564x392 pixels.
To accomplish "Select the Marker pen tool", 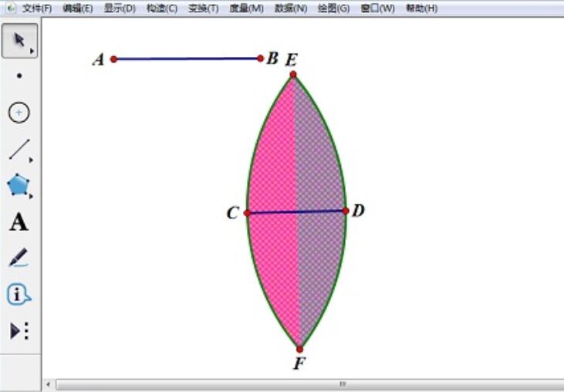I will [x=19, y=258].
